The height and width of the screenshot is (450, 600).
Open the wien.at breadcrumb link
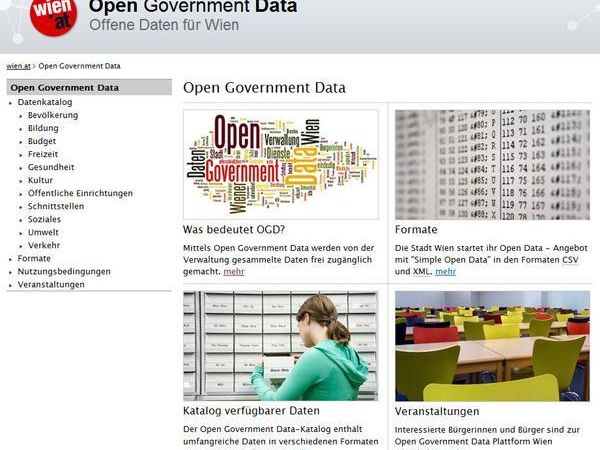(x=18, y=66)
